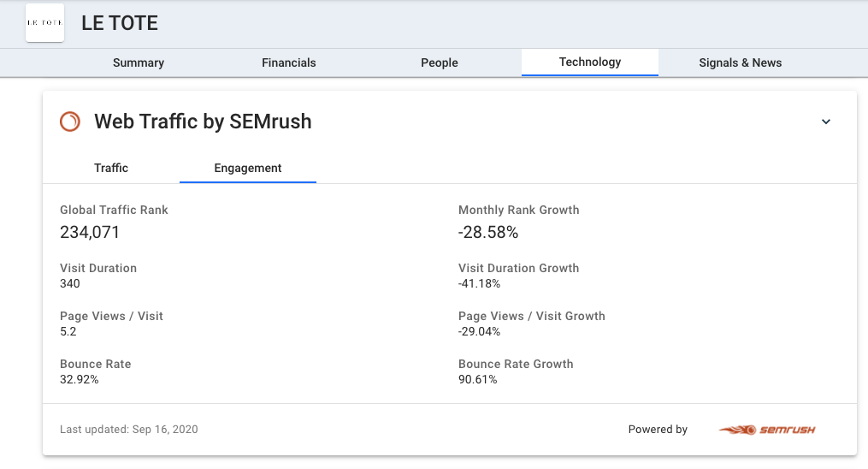Click the Bounce Rate value 32.92%
This screenshot has height=469, width=868.
(80, 380)
